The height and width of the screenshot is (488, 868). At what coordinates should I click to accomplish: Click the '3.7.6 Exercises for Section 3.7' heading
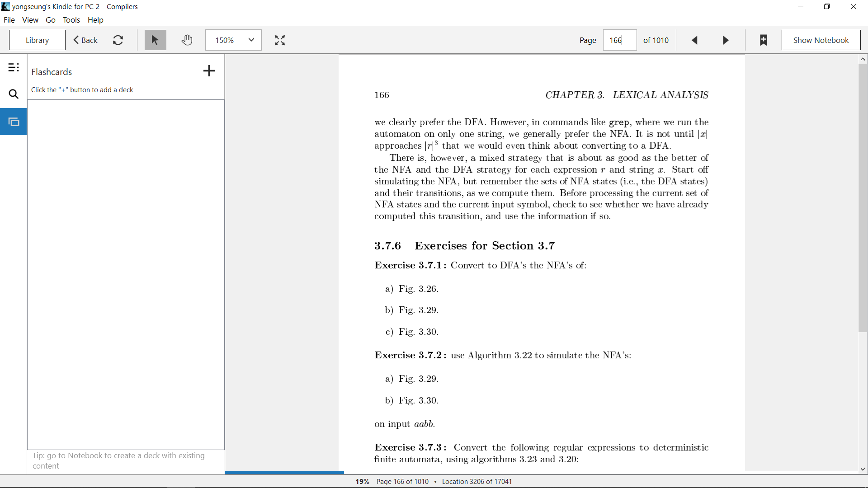point(464,246)
